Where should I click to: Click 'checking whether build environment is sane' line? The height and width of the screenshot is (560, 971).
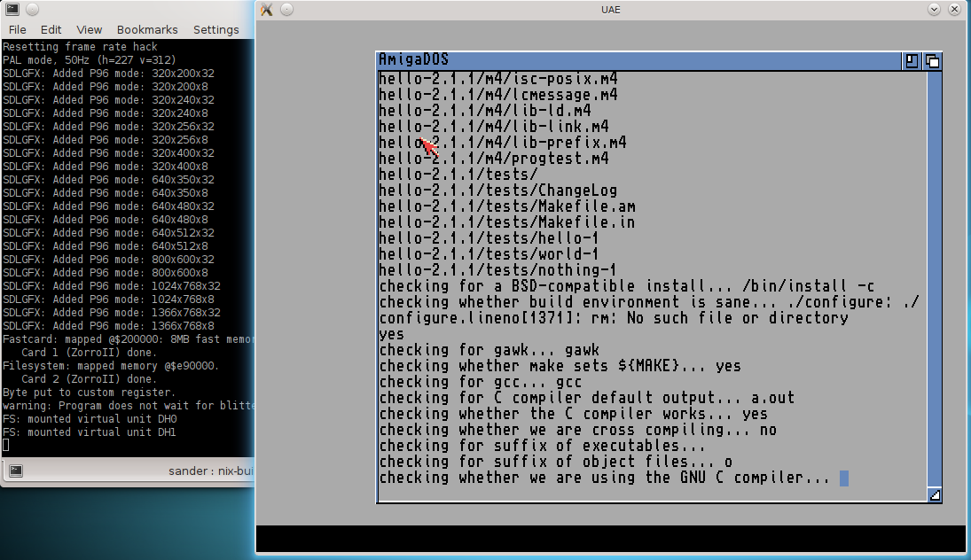point(649,302)
